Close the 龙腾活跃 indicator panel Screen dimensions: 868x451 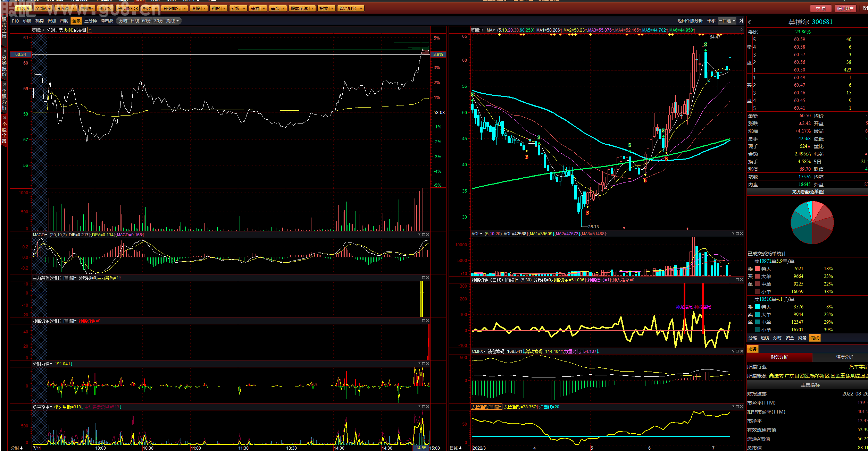coord(742,407)
